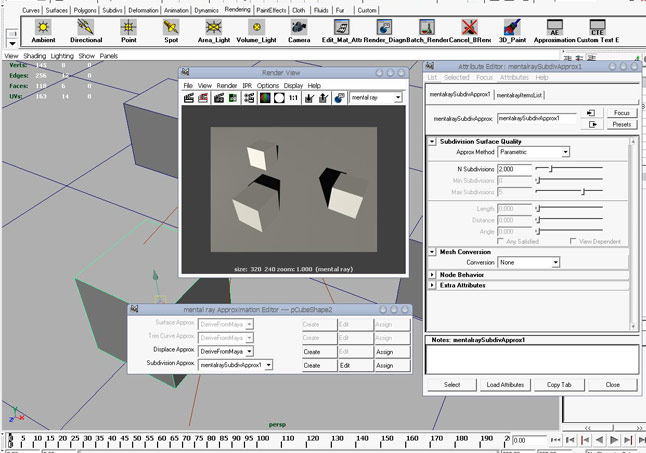The height and width of the screenshot is (453, 646).
Task: Select the 3D_Paint tool on the shelf
Action: tap(513, 28)
